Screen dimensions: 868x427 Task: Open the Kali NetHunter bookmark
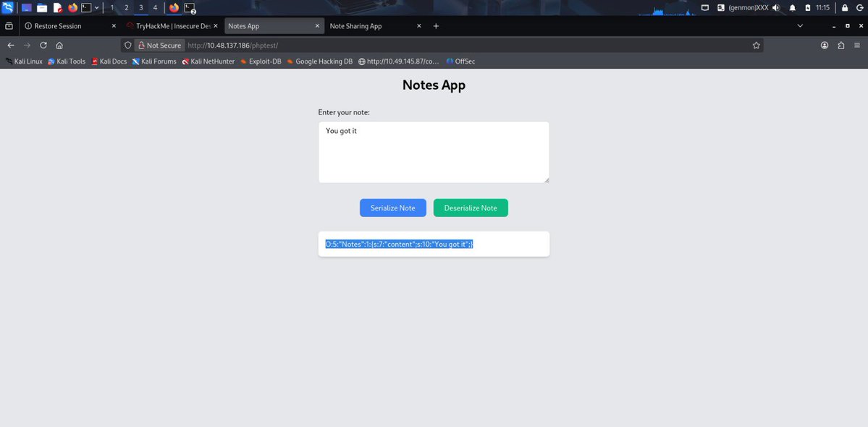tap(208, 62)
